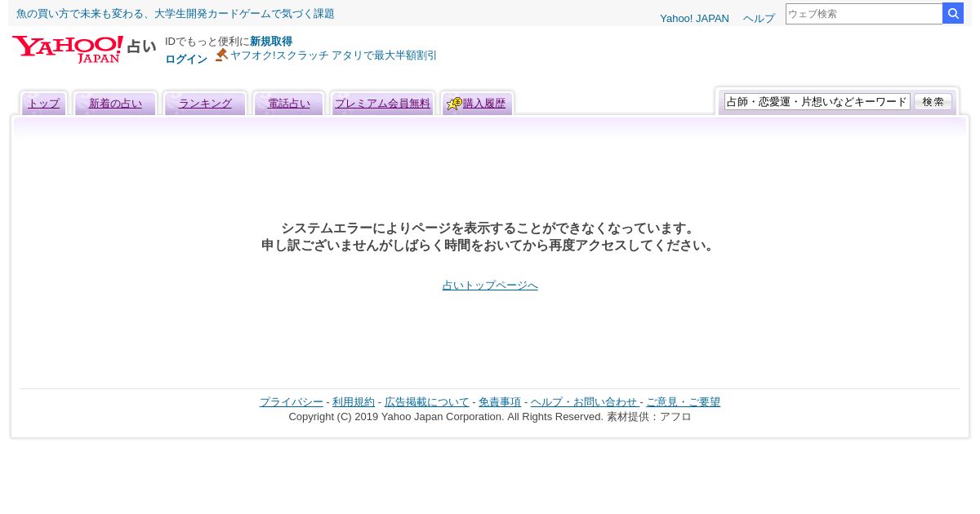Open the 広告掲載について footer link
Viewport: 980px width, 514px height.
pyautogui.click(x=427, y=402)
